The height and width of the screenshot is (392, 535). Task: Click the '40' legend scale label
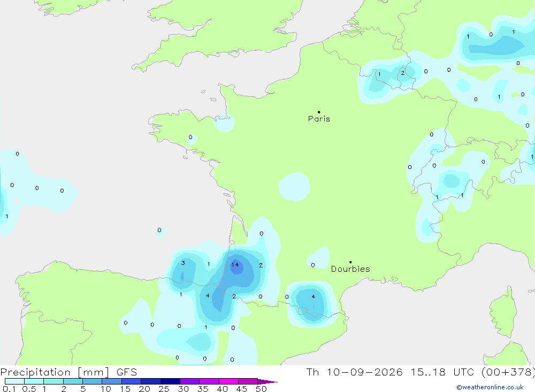(x=222, y=389)
